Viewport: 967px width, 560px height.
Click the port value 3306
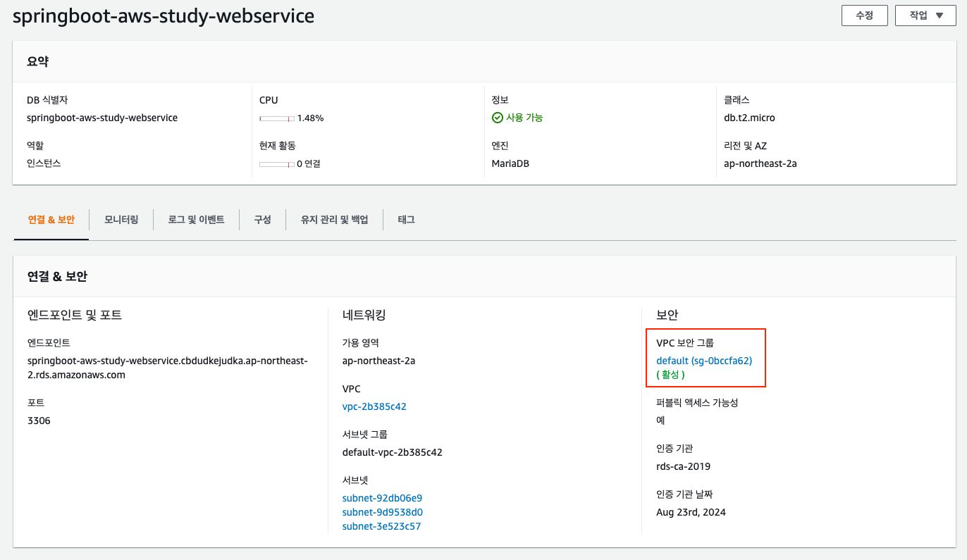(x=39, y=421)
